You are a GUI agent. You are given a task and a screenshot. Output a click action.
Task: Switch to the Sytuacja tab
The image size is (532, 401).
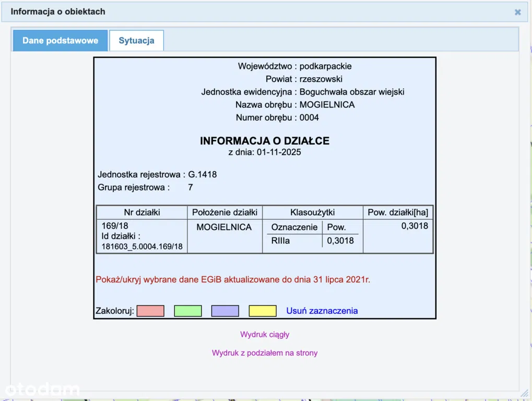pos(136,41)
